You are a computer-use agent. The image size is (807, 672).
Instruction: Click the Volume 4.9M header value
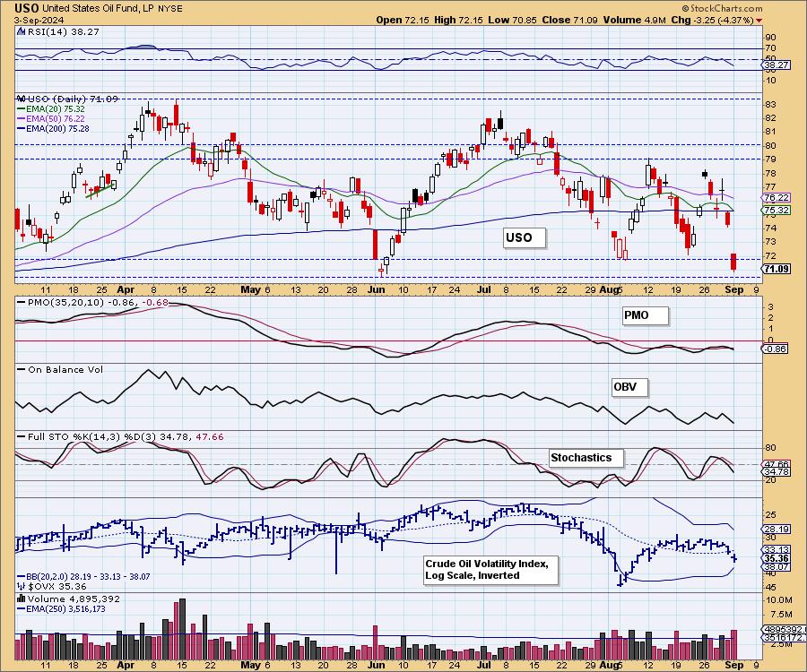(635, 20)
